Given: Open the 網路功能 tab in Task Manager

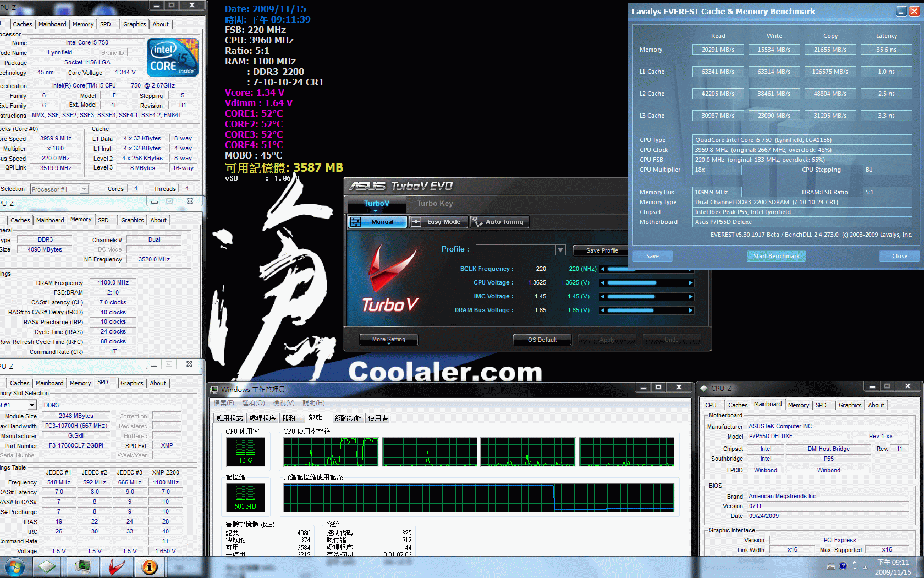Looking at the screenshot, I should pos(348,418).
